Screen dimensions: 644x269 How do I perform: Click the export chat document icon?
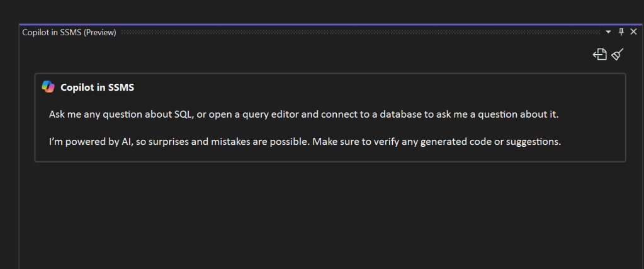(x=600, y=55)
